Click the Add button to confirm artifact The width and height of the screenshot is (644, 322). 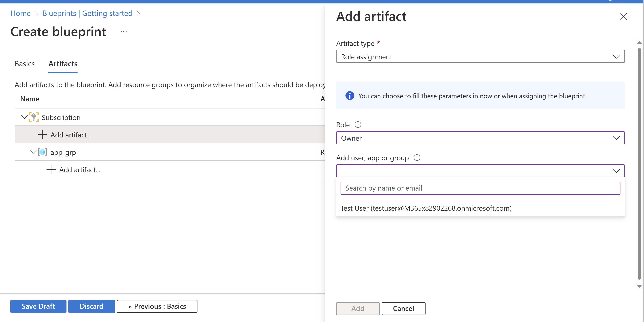(x=357, y=308)
